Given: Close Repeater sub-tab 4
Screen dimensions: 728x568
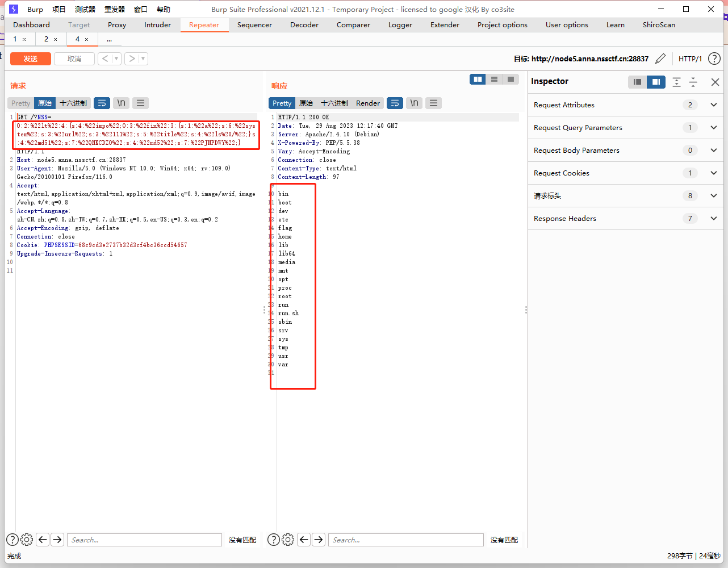Looking at the screenshot, I should pyautogui.click(x=86, y=39).
